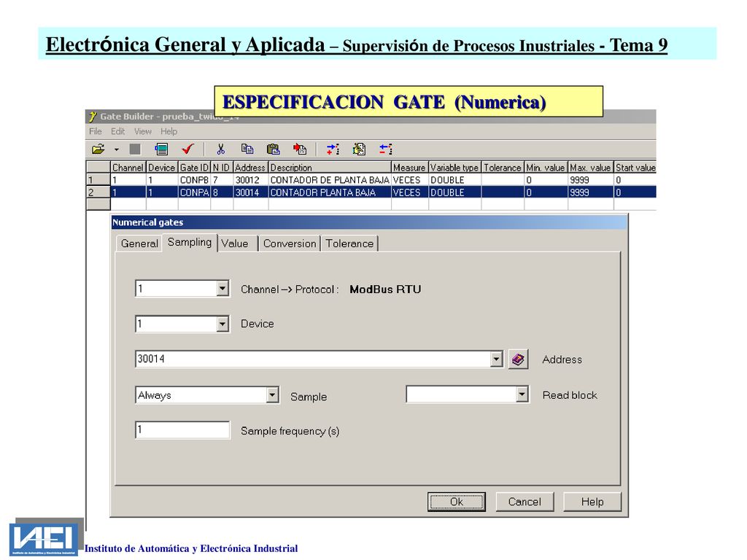747x560 pixels.
Task: Switch to the Conversion tab
Action: [x=290, y=244]
